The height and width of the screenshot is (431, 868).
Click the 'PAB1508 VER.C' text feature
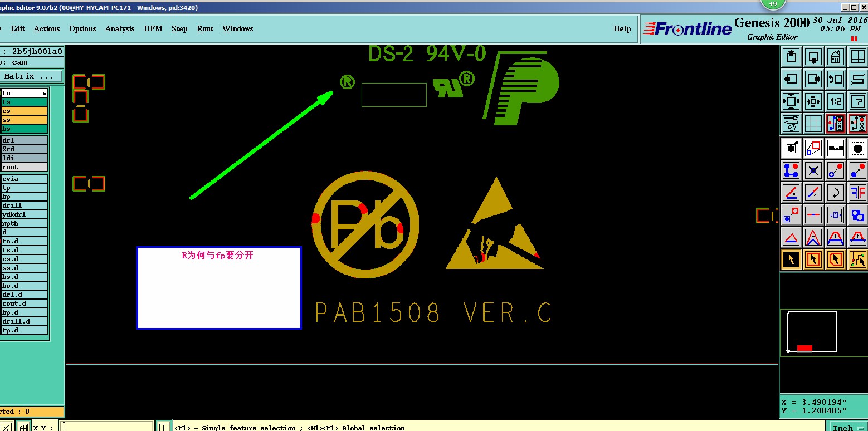click(x=433, y=313)
